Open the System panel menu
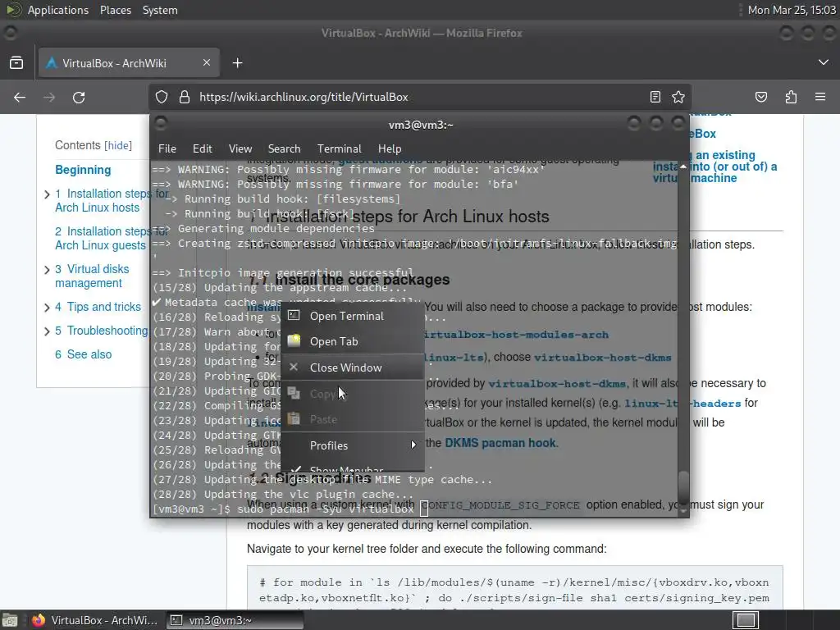 point(160,10)
